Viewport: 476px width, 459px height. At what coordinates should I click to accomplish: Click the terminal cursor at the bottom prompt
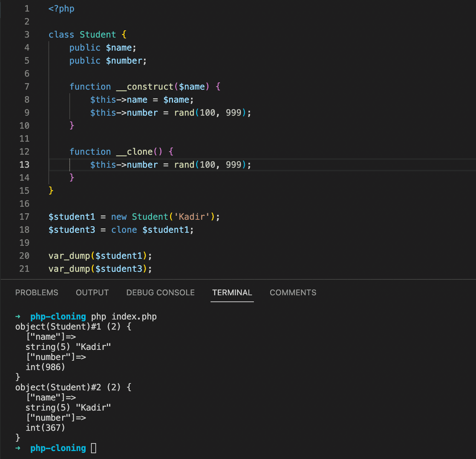94,448
